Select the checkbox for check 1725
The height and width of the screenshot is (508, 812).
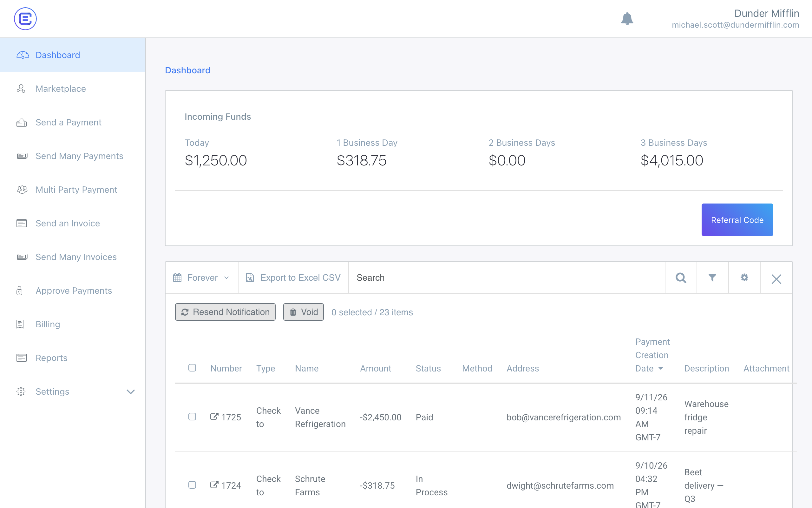click(x=192, y=417)
